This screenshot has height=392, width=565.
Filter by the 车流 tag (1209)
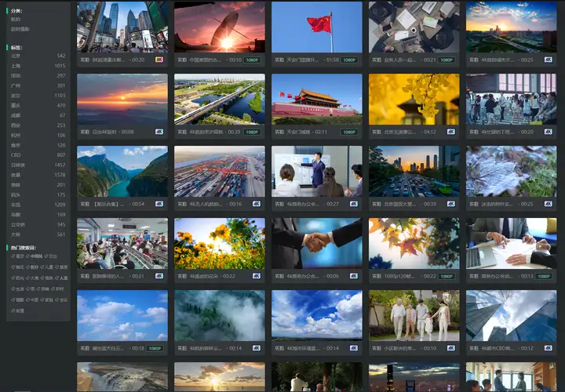click(38, 205)
